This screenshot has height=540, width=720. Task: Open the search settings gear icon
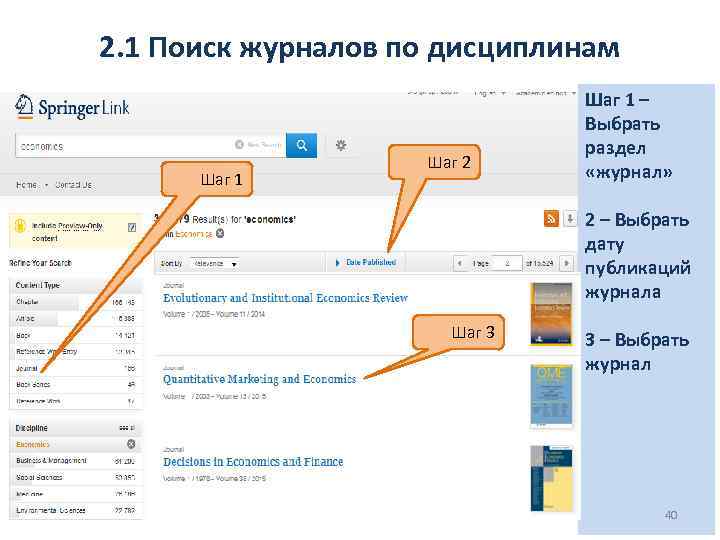[x=341, y=146]
